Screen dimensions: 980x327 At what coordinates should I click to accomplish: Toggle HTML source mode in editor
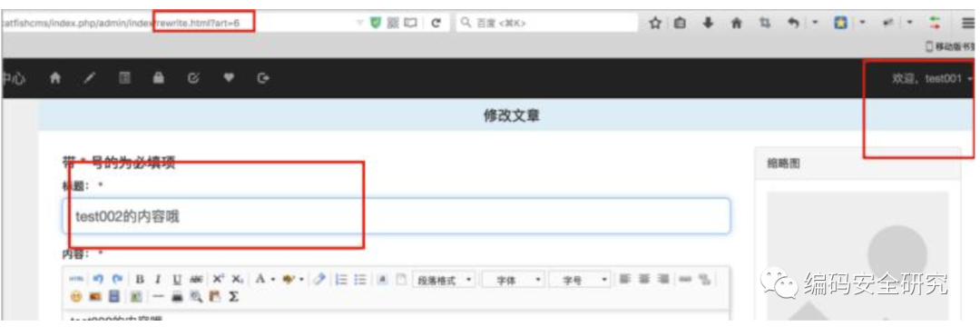pos(75,279)
